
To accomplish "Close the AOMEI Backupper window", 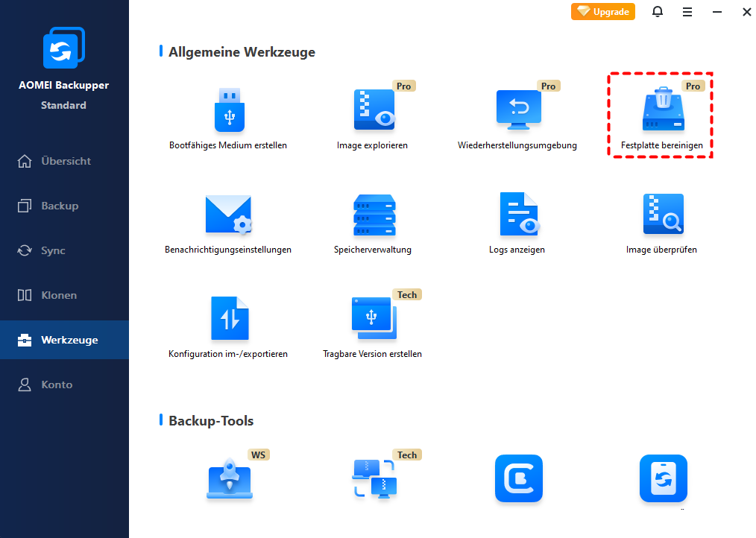I will coord(747,12).
